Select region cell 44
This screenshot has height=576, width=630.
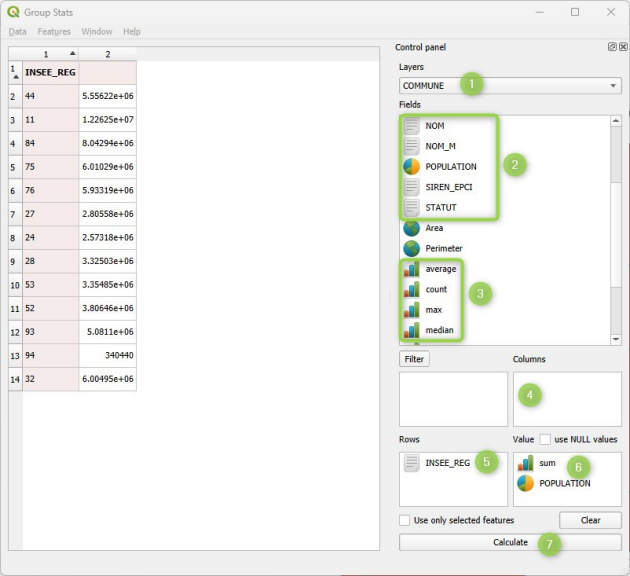[x=51, y=96]
